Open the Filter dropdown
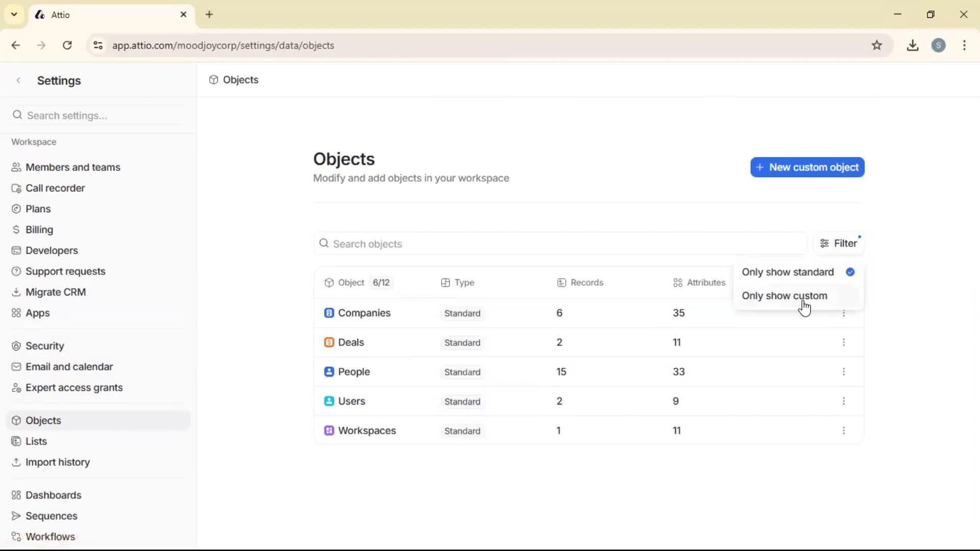980x551 pixels. coord(840,243)
